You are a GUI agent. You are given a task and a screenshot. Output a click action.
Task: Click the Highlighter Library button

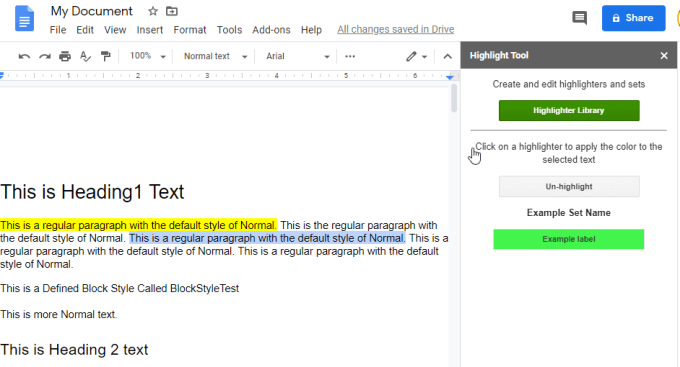click(569, 111)
